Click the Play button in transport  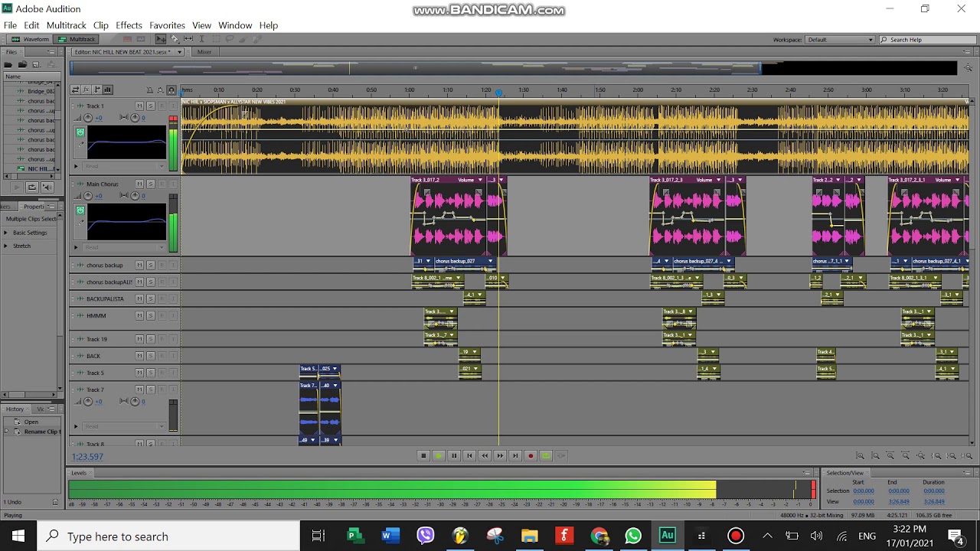tap(439, 455)
